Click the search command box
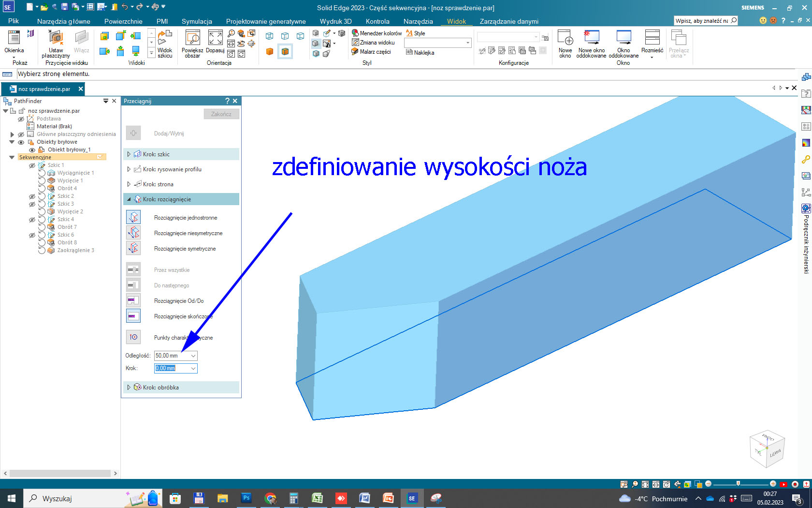Viewport: 812px width, 508px height. (706, 21)
